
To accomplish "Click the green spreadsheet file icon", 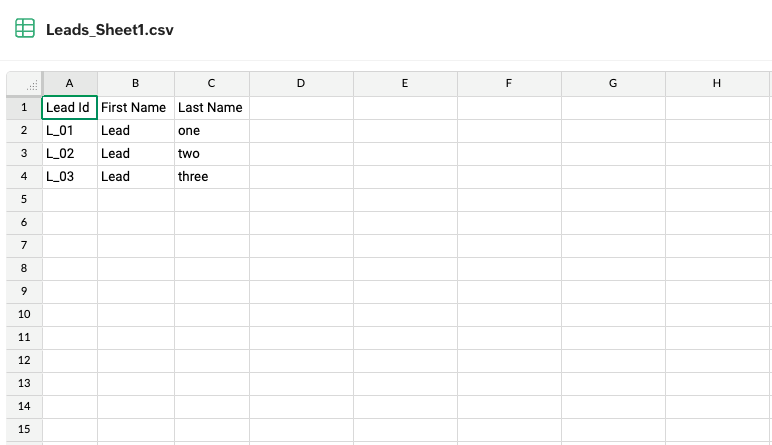I will click(25, 29).
